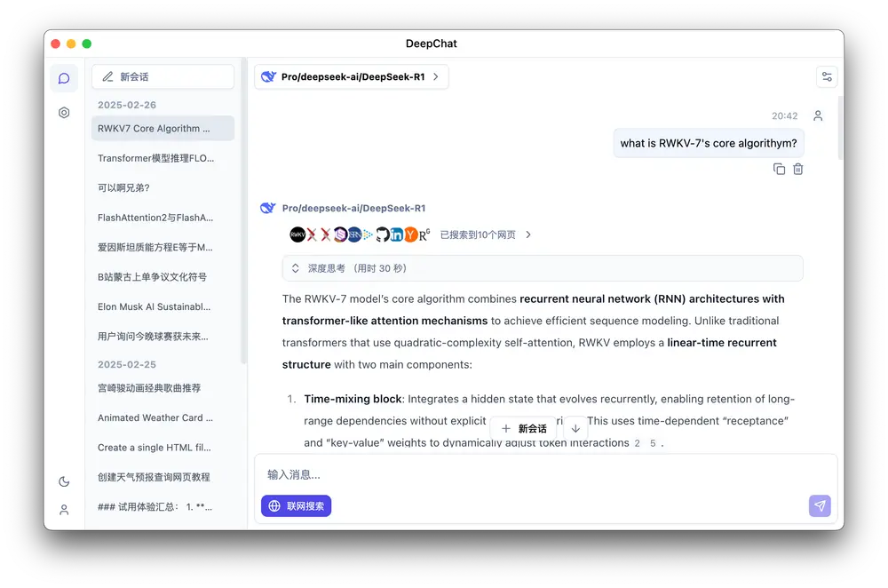Click the 输入消息 message input field

tap(533, 475)
